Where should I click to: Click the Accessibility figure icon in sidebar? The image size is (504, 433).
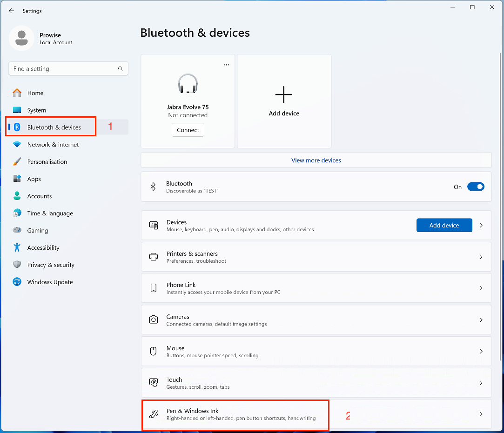[17, 248]
